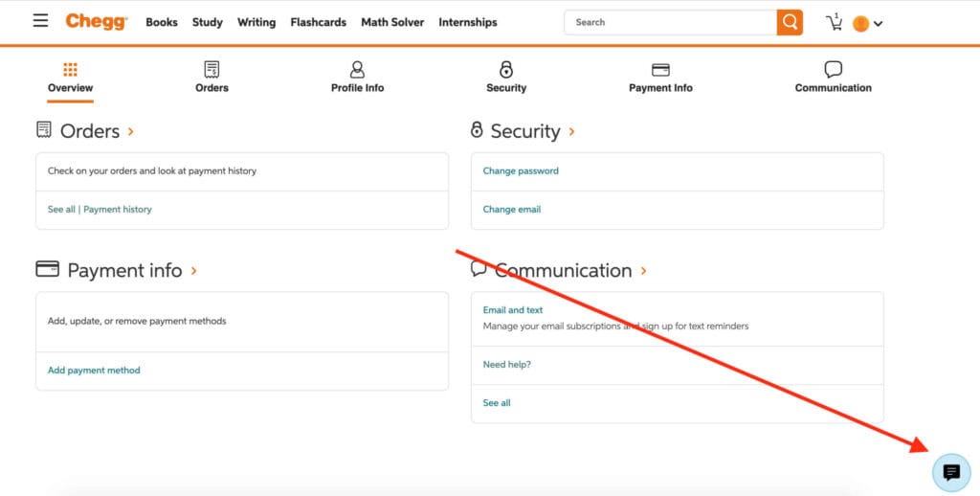Click the orange user avatar
Viewport: 980px width, 496px height.
coord(860,24)
